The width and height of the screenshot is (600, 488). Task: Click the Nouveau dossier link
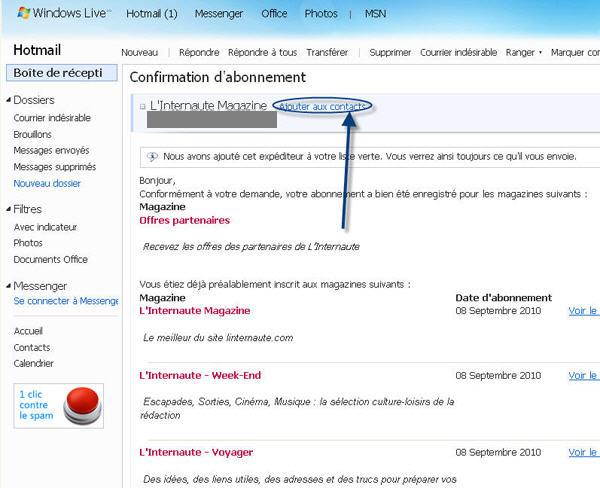pos(47,183)
